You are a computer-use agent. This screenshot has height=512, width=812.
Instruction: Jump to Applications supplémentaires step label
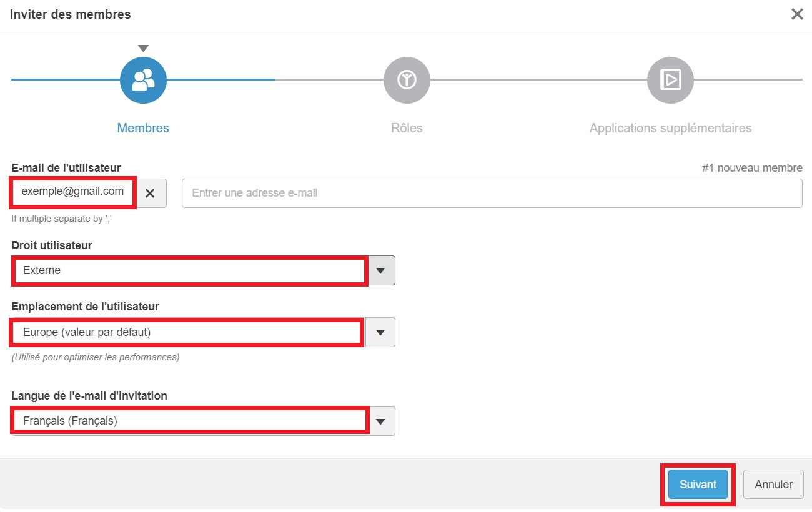[x=670, y=128]
